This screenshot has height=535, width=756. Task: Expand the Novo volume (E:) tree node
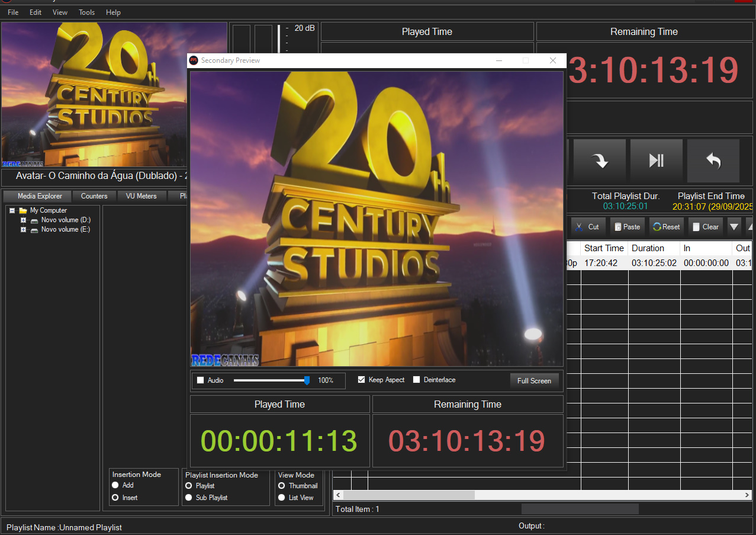[x=24, y=230]
